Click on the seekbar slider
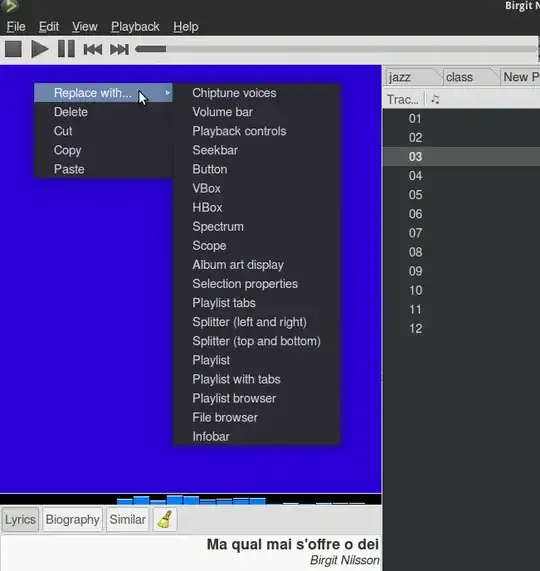Viewport: 540px width, 571px height. 336,49
